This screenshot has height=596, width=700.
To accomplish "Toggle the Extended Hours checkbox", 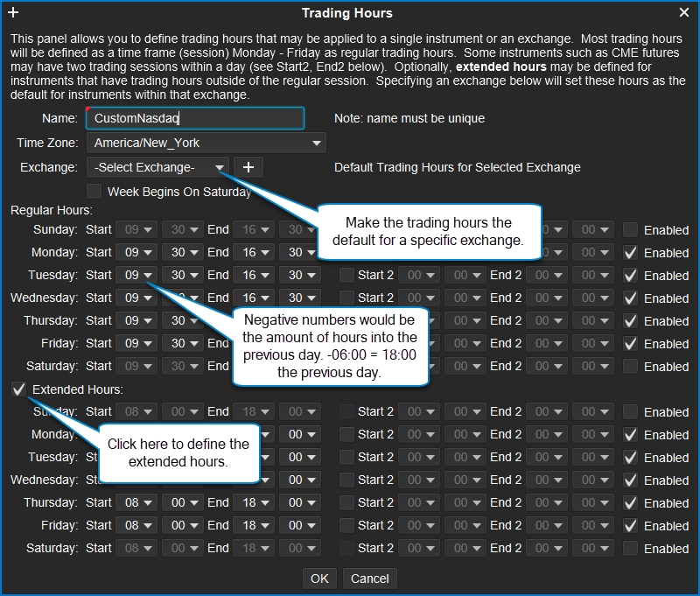I will [19, 389].
